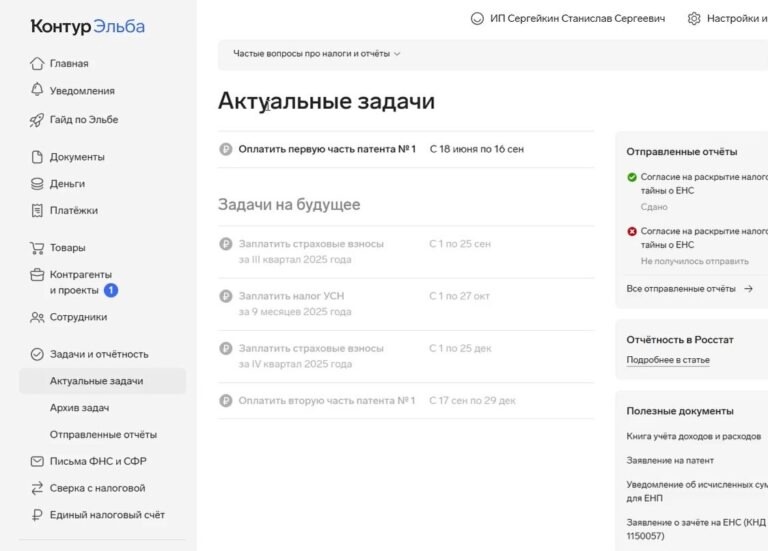Image resolution: width=768 pixels, height=551 pixels.
Task: Click ruble icon of Оплатить первую часть патента
Action: point(226,149)
